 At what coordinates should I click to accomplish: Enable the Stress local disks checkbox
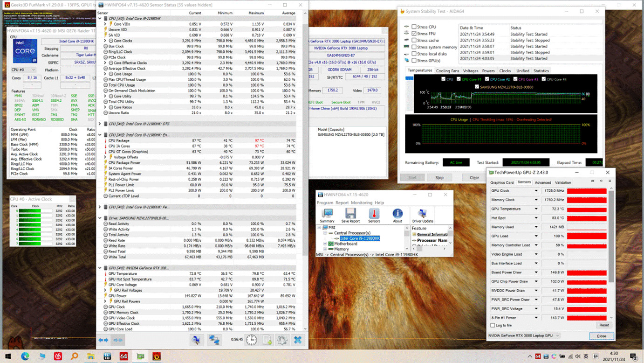[414, 54]
